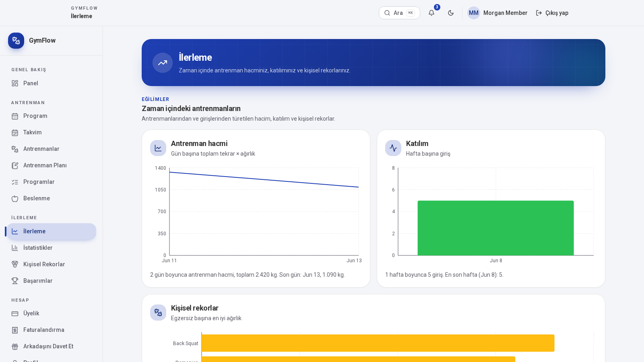The height and width of the screenshot is (362, 644).
Task: Click the MM user avatar
Action: click(474, 13)
